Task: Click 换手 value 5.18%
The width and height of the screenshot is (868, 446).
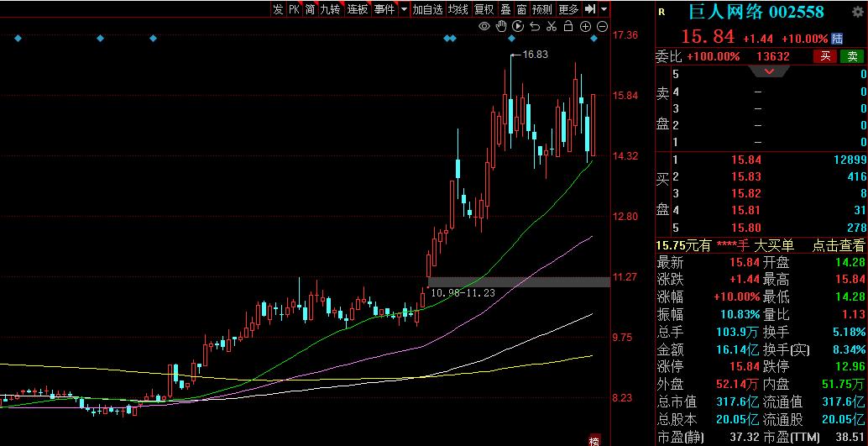Action: [x=850, y=333]
